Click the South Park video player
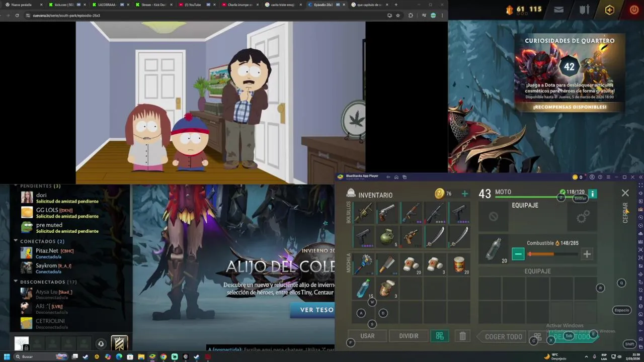The height and width of the screenshot is (362, 644). point(220,103)
